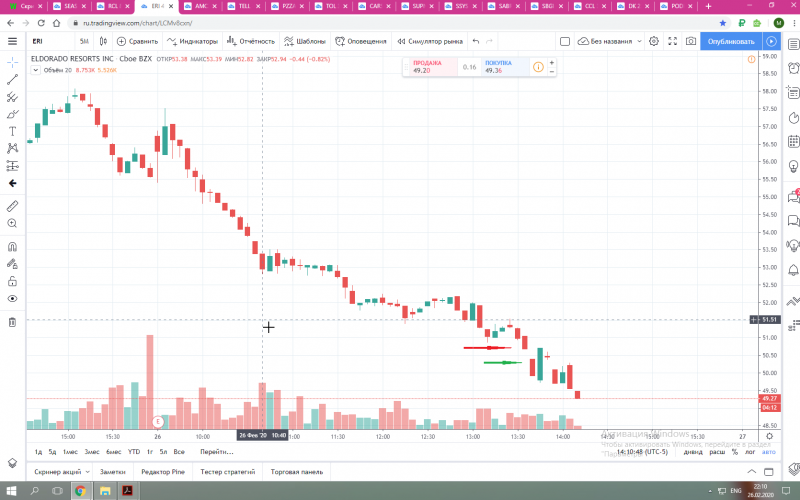Hide all drawings with eye icon
800x500 pixels.
click(x=12, y=299)
